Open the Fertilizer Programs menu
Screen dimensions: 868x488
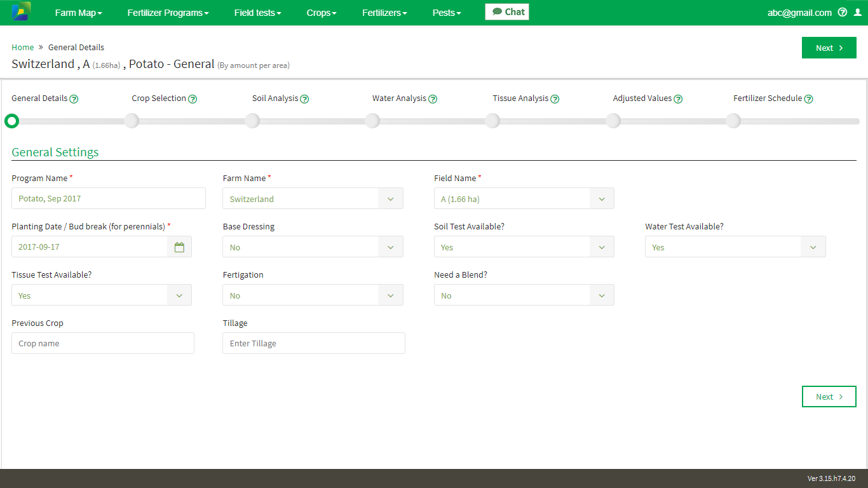click(168, 13)
